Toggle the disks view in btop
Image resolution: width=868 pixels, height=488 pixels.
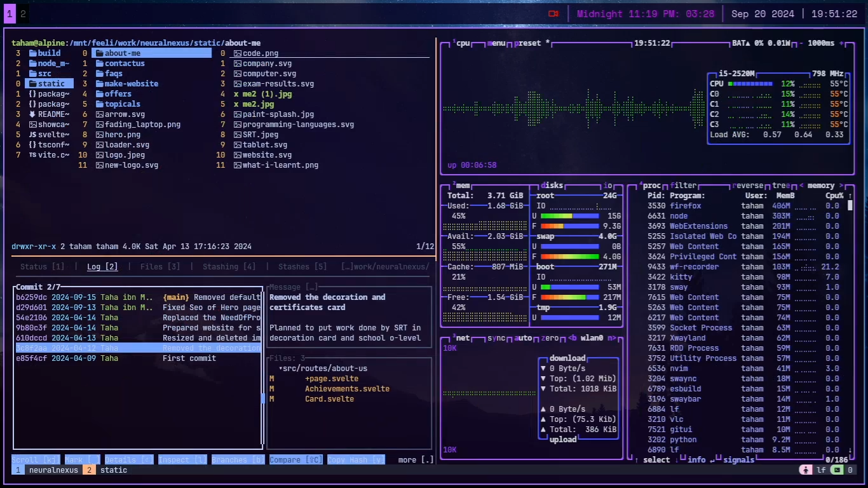pyautogui.click(x=550, y=186)
